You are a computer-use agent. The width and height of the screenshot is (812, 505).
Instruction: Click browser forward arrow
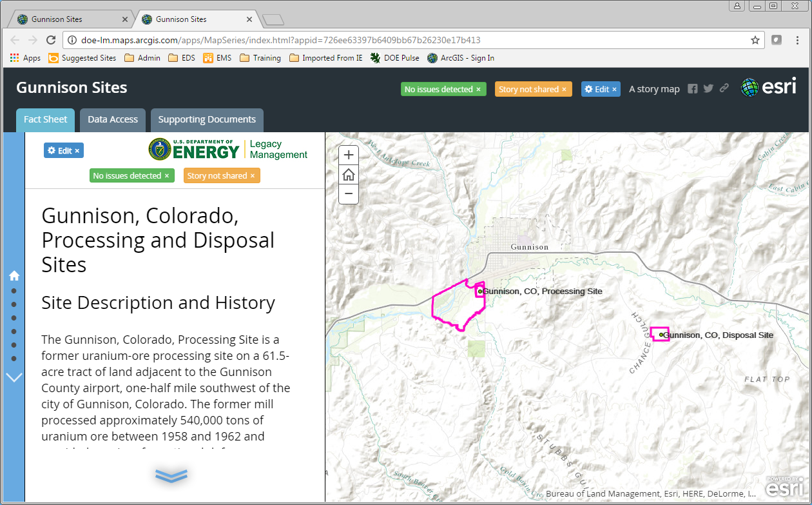coord(33,40)
